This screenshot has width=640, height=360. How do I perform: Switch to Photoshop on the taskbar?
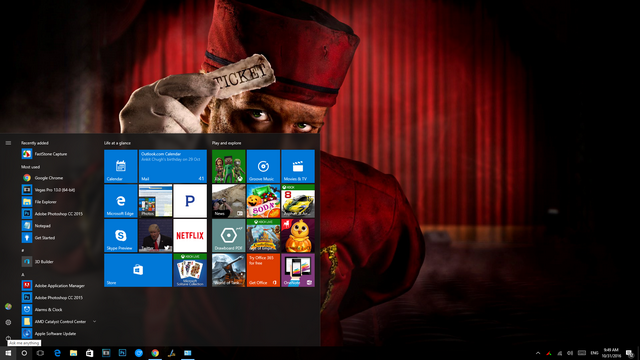tap(122, 353)
